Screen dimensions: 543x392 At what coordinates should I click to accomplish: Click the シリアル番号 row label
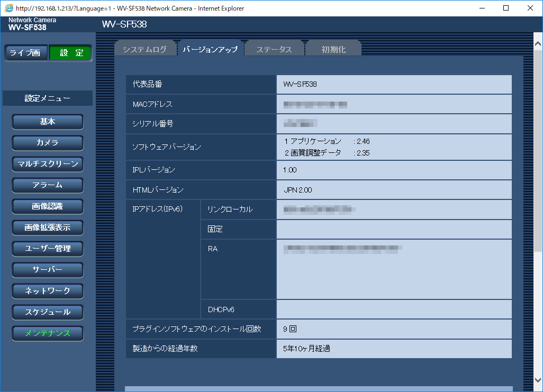pyautogui.click(x=153, y=124)
